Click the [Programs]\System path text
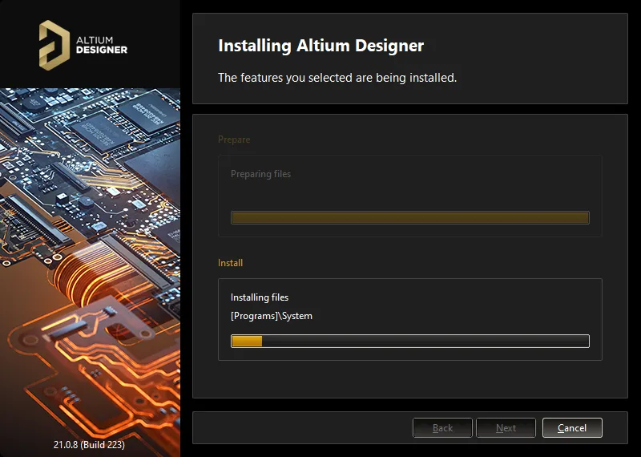 coord(272,316)
